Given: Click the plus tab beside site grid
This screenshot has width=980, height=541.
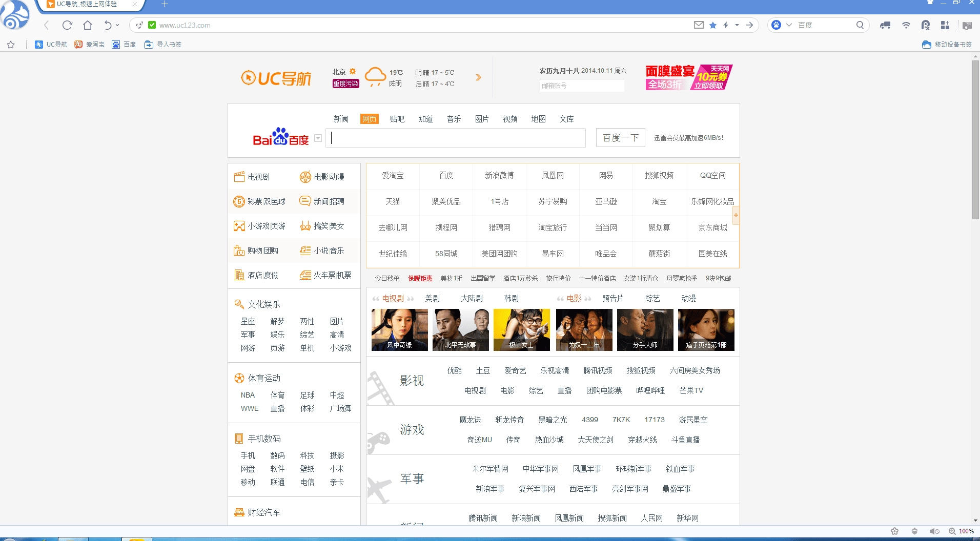Looking at the screenshot, I should click(x=736, y=215).
